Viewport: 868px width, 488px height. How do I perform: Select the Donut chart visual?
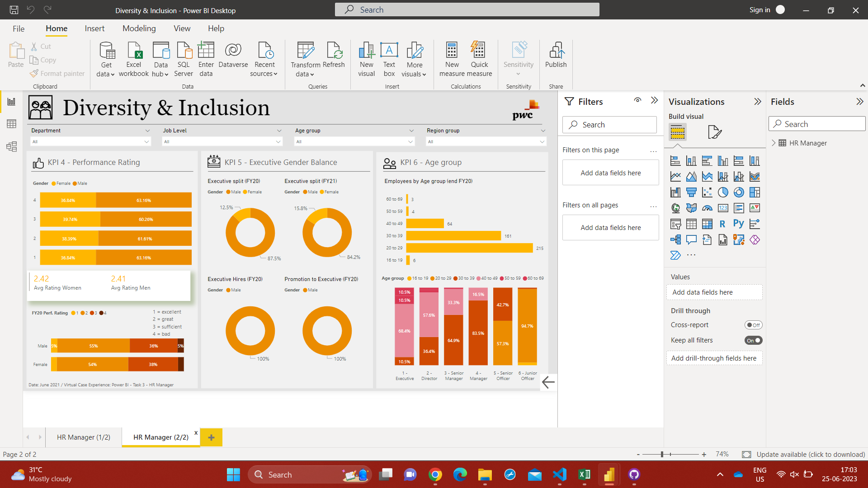[739, 192]
